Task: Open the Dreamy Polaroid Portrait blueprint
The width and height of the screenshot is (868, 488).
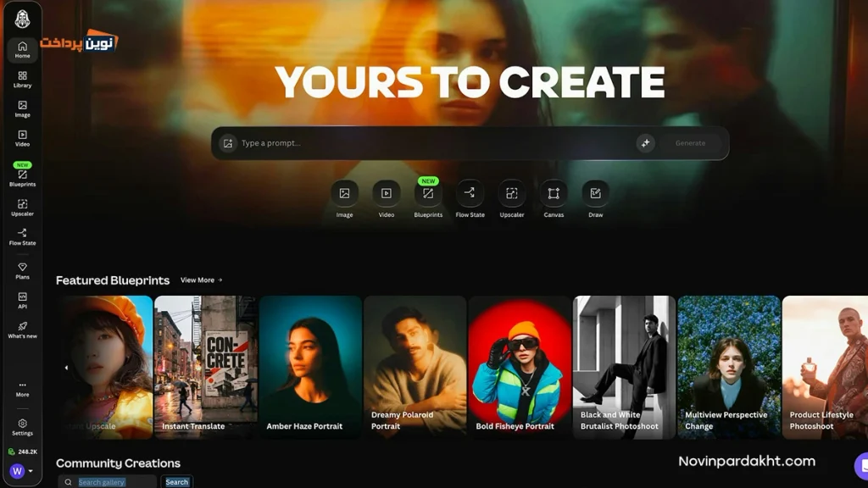Action: [x=415, y=368]
